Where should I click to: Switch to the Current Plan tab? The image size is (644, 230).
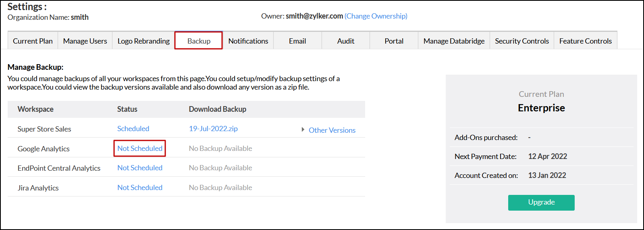pos(33,41)
